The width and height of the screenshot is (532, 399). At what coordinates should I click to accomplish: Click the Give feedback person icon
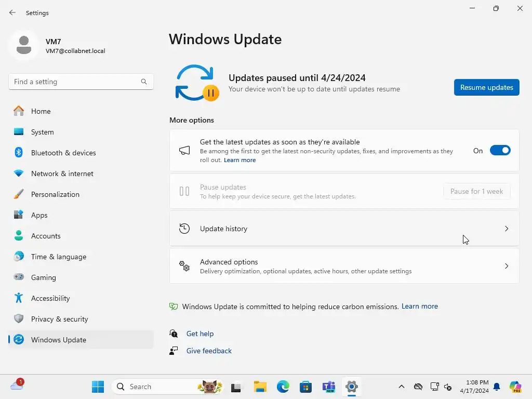[x=174, y=351]
